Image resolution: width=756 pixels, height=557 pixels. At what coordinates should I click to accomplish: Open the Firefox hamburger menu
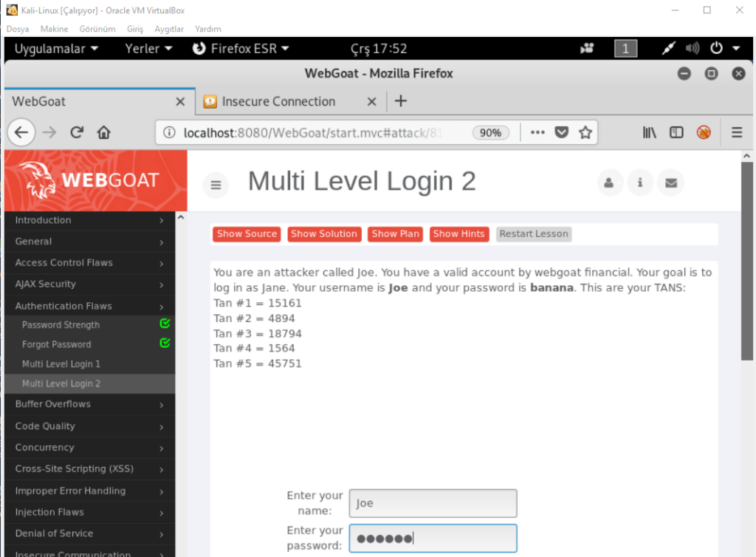coord(736,133)
